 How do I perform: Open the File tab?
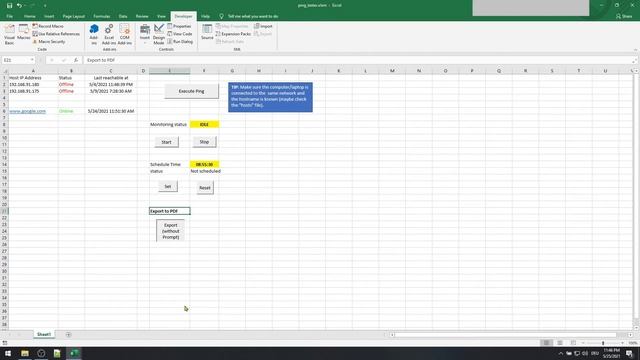[9, 16]
